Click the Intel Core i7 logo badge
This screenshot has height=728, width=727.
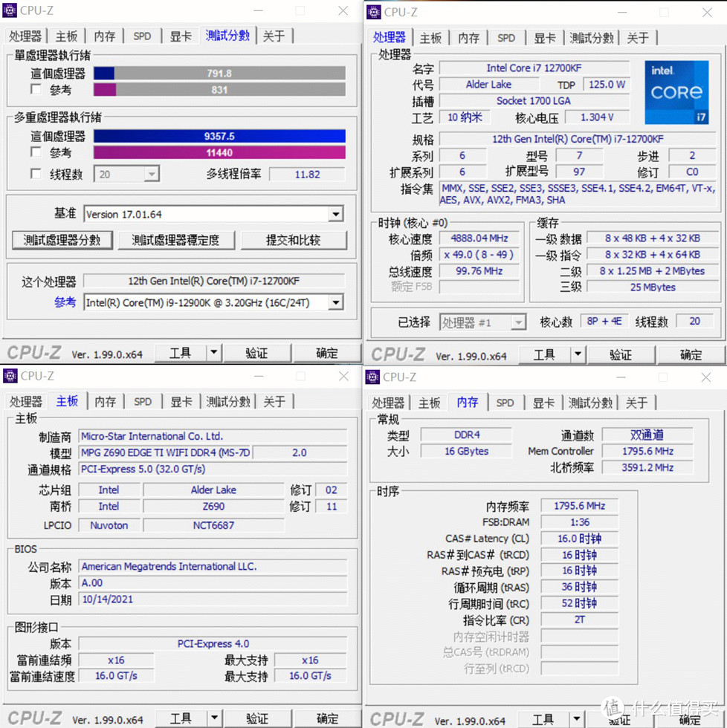(x=676, y=92)
